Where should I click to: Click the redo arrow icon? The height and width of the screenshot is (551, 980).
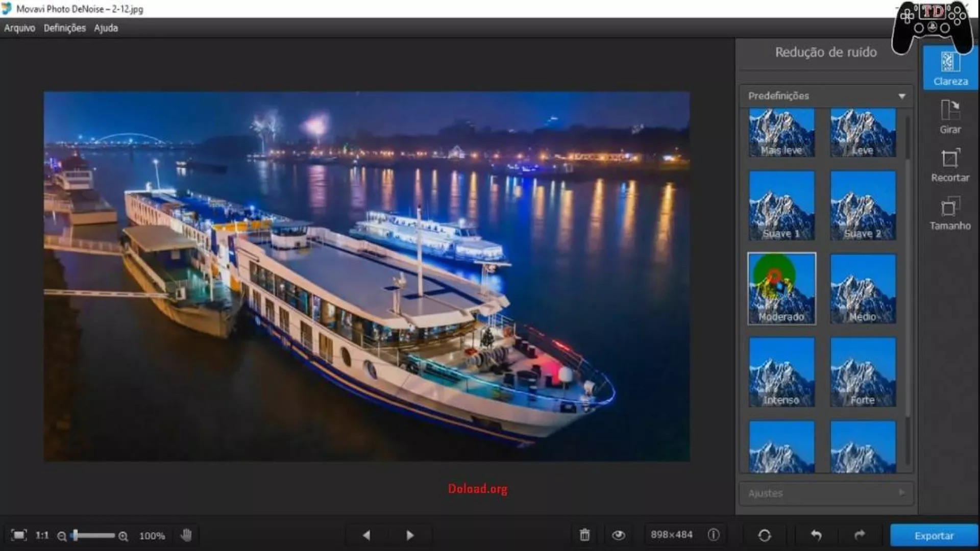(860, 535)
